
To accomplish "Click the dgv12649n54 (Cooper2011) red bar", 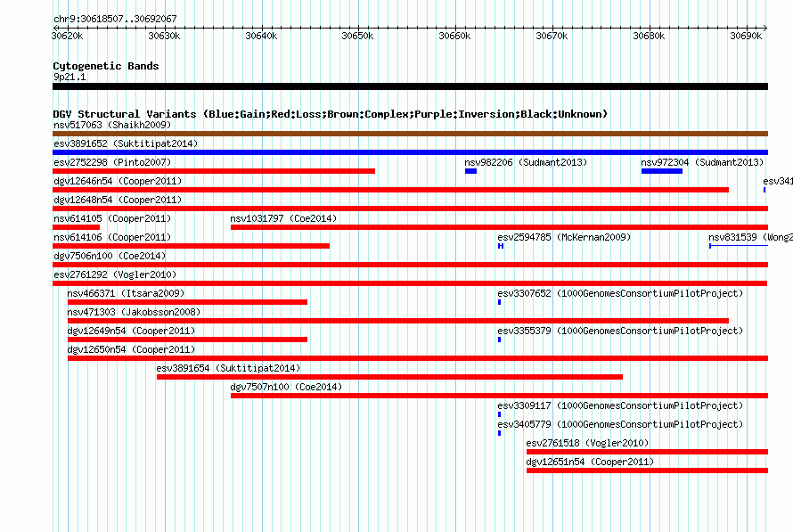I will point(188,340).
